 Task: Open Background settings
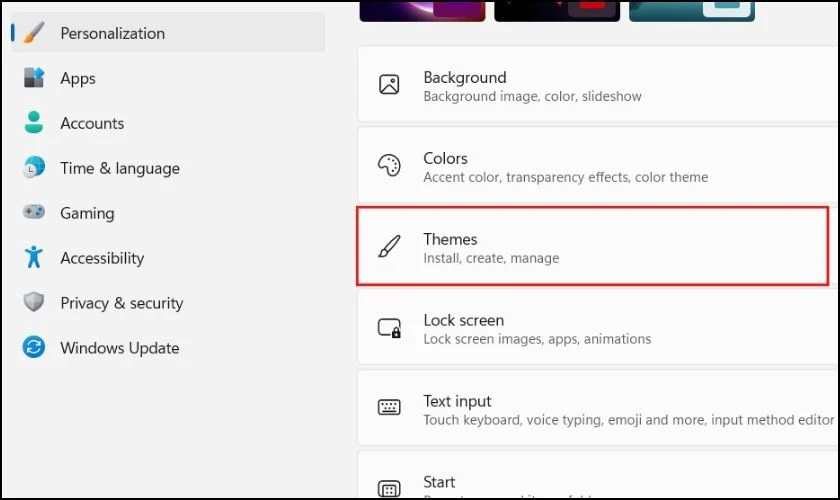click(598, 84)
